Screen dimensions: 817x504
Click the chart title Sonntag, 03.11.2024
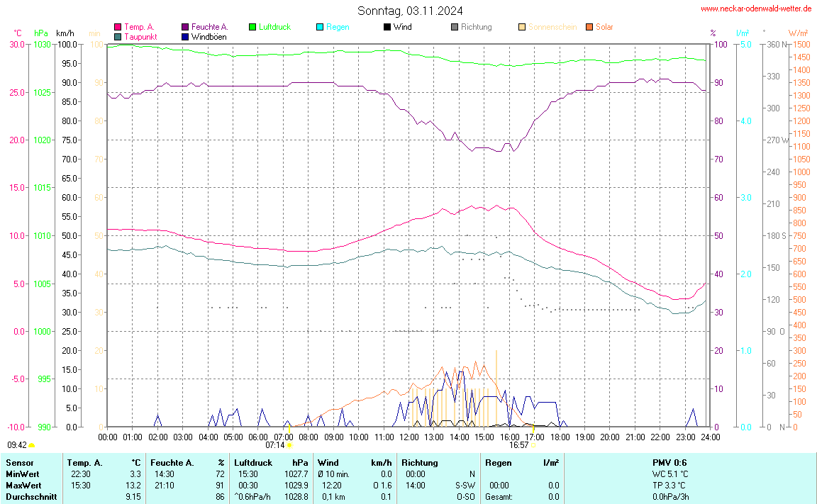[x=410, y=11]
